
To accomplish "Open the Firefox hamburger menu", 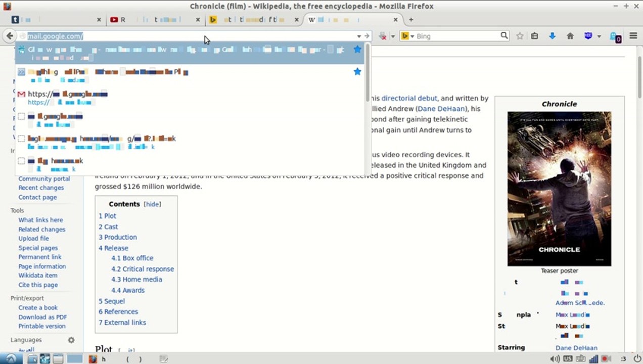I will click(633, 36).
